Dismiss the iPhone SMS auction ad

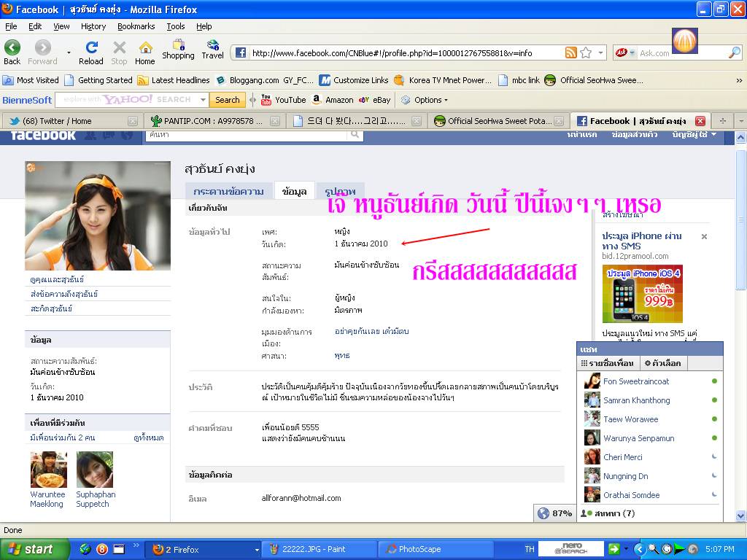704,237
